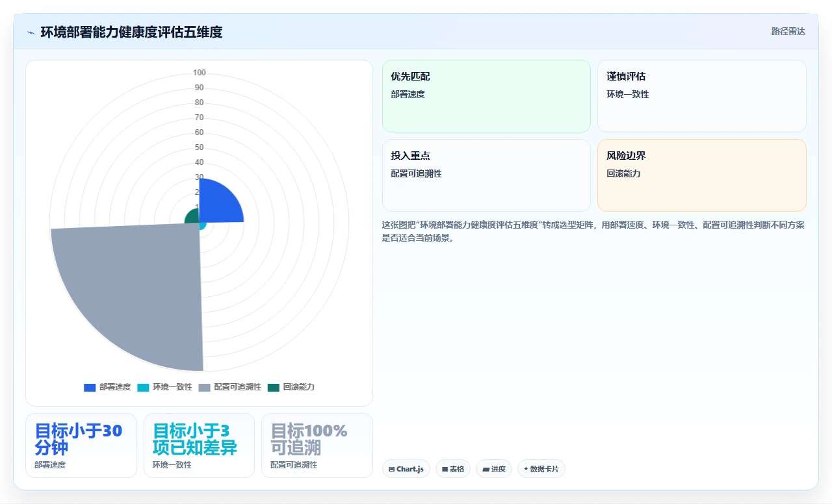Screen dimensions: 832x504
Task: Click the icon in the 数据卡片 tag
Action: point(526,469)
